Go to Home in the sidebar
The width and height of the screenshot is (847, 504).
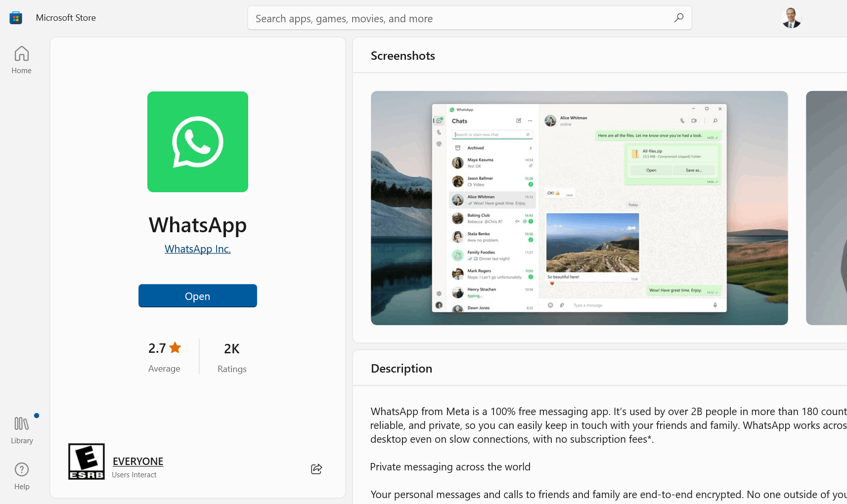pyautogui.click(x=21, y=60)
